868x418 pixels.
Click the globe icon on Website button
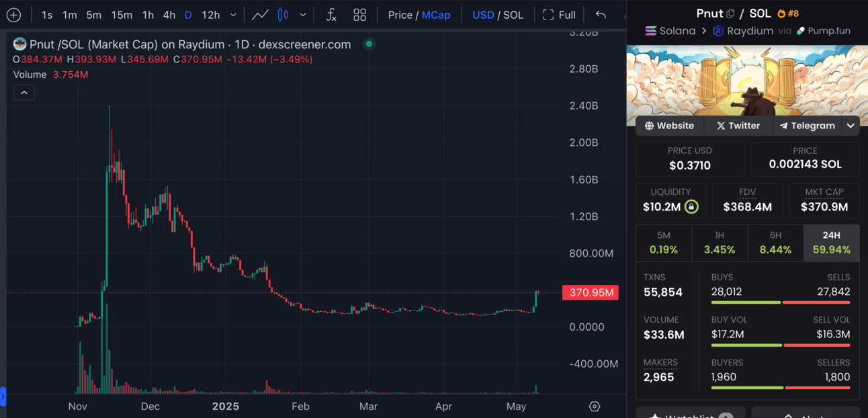coord(649,126)
